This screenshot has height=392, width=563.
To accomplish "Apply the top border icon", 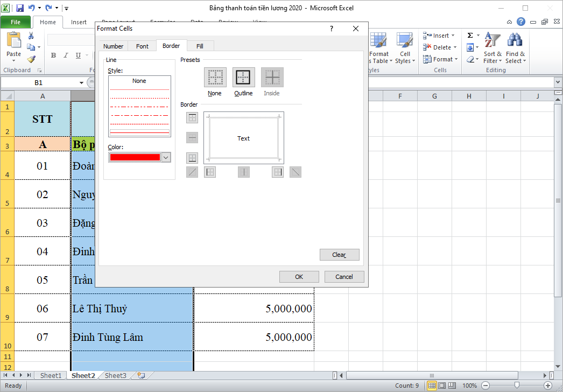I will (x=192, y=118).
